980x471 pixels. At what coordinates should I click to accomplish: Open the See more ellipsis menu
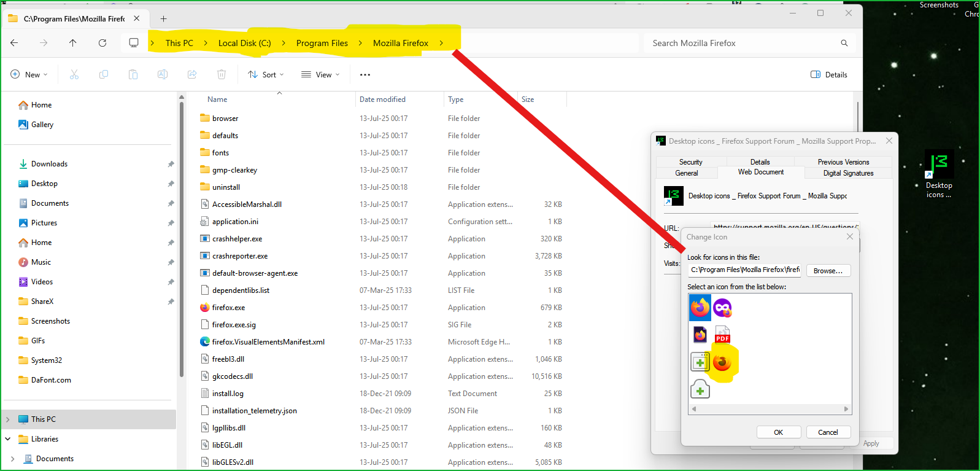point(365,74)
